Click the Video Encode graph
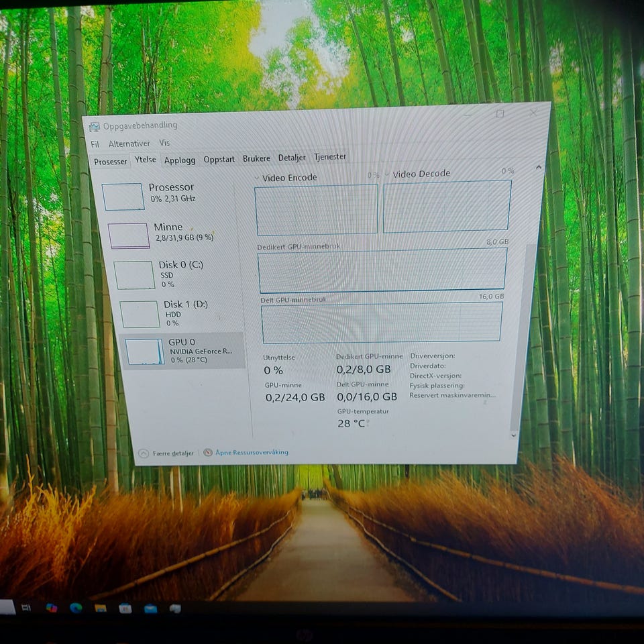 pos(316,209)
